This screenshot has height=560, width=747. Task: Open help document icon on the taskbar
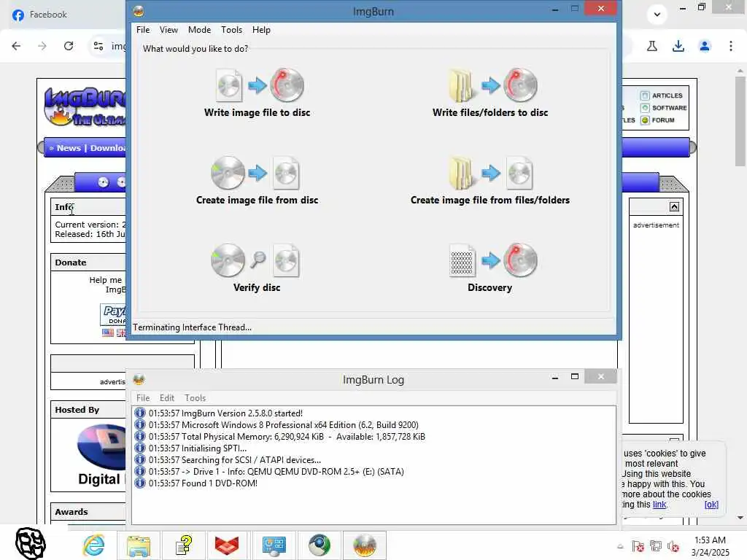coord(183,545)
